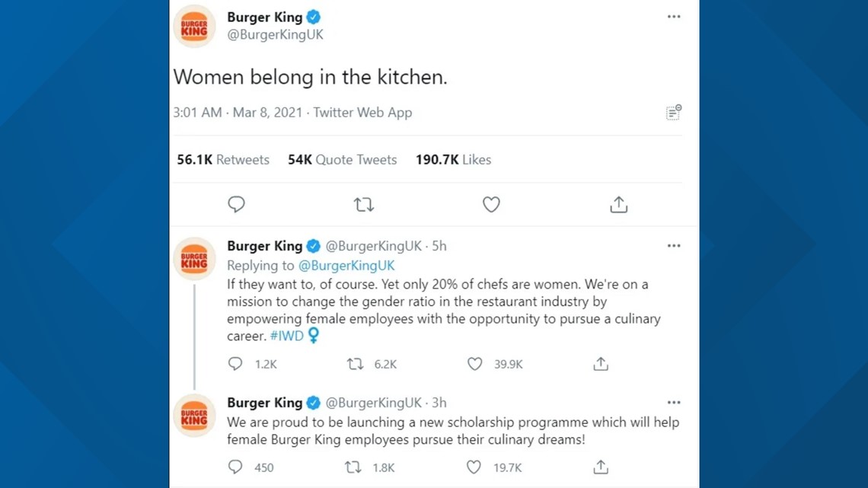The width and height of the screenshot is (868, 488).
Task: Open the more options menu on main tweet
Action: pyautogui.click(x=673, y=16)
